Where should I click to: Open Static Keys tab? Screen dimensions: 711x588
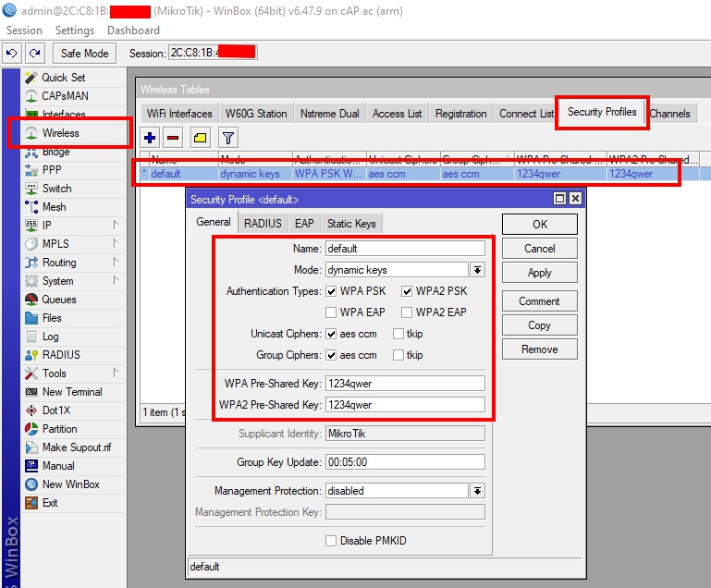(351, 224)
